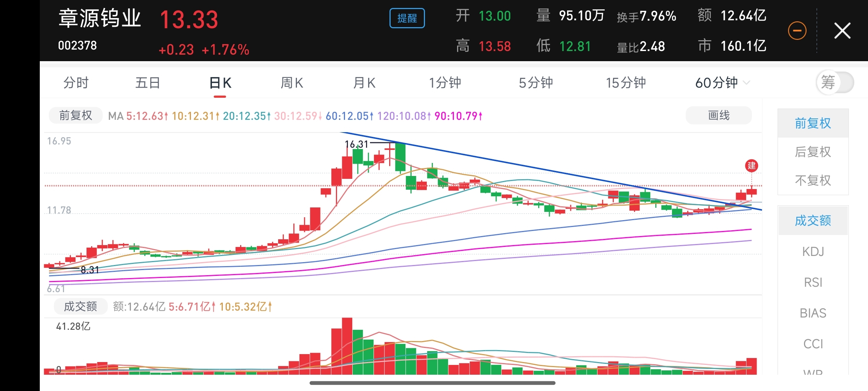Image resolution: width=868 pixels, height=391 pixels.
Task: Select 前复权 in right sidebar
Action: [813, 123]
